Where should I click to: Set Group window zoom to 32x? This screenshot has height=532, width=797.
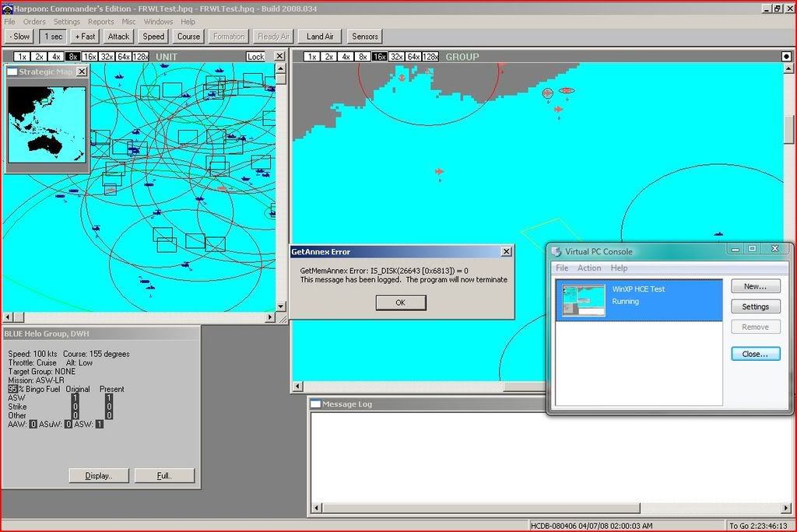coord(396,57)
